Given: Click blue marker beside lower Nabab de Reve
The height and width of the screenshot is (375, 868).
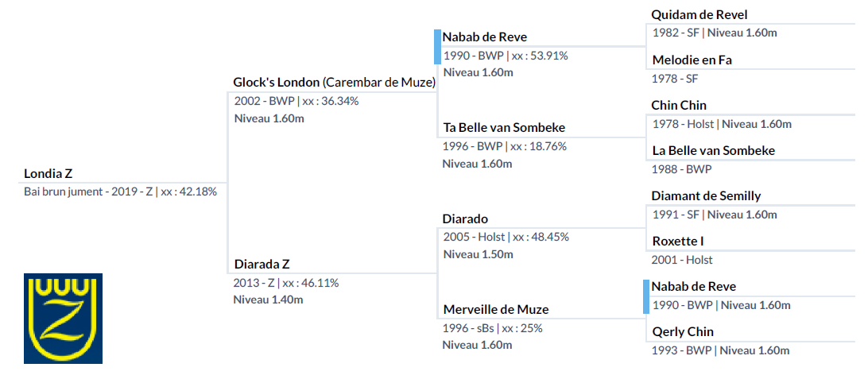Looking at the screenshot, I should pyautogui.click(x=646, y=296).
